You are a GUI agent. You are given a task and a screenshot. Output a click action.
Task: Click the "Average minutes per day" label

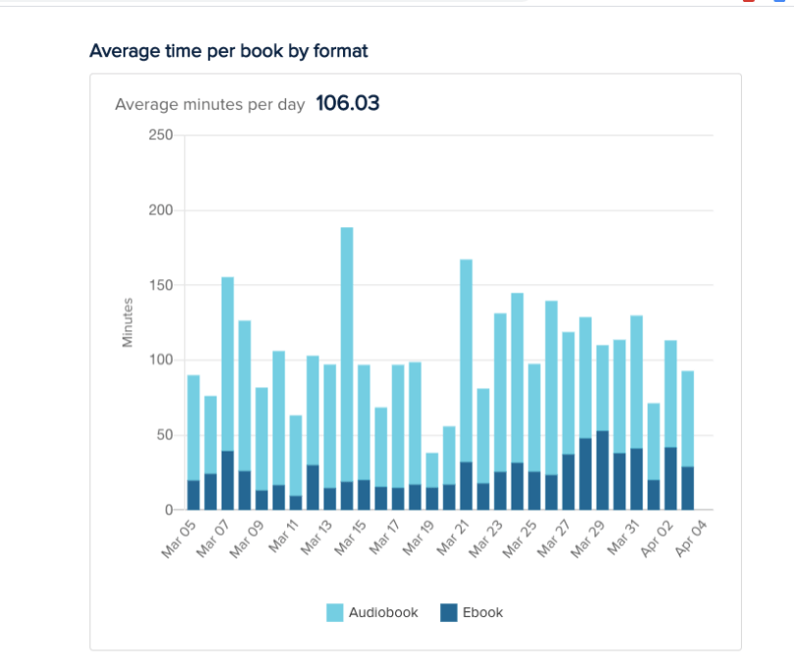click(x=210, y=105)
